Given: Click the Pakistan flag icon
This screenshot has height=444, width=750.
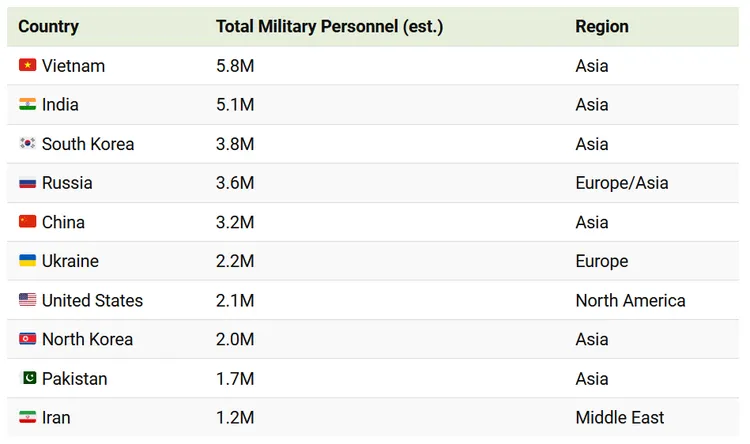Looking at the screenshot, I should coord(27,379).
